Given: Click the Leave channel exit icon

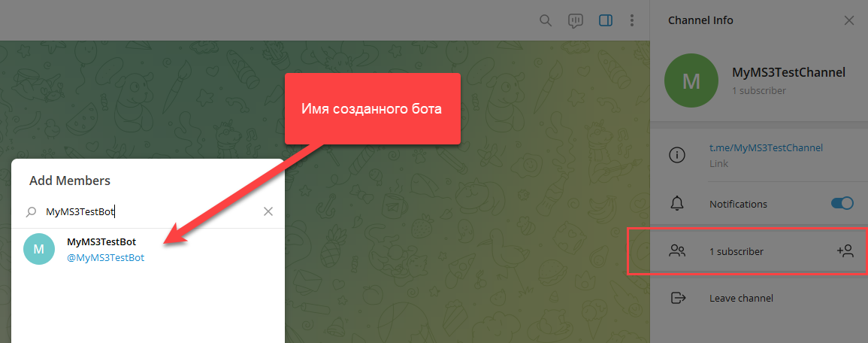Looking at the screenshot, I should (678, 298).
